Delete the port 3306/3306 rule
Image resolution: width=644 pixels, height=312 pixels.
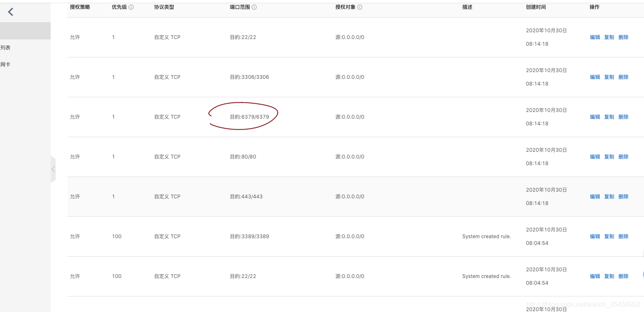tap(623, 77)
